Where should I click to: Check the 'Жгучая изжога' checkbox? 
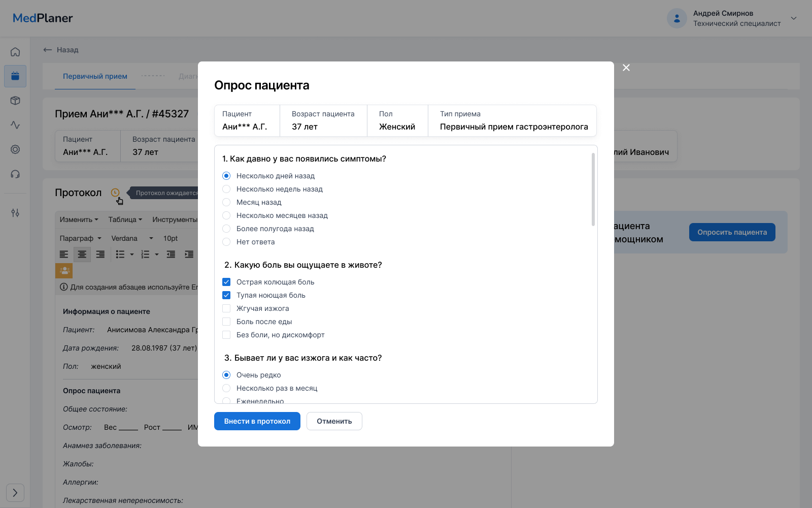click(226, 308)
